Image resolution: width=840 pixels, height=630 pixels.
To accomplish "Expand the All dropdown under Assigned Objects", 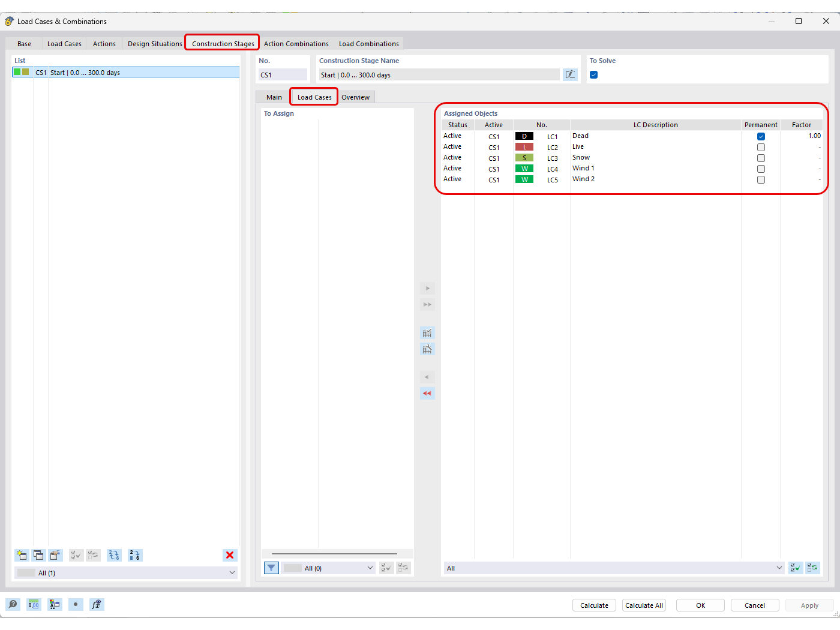I will tap(779, 568).
